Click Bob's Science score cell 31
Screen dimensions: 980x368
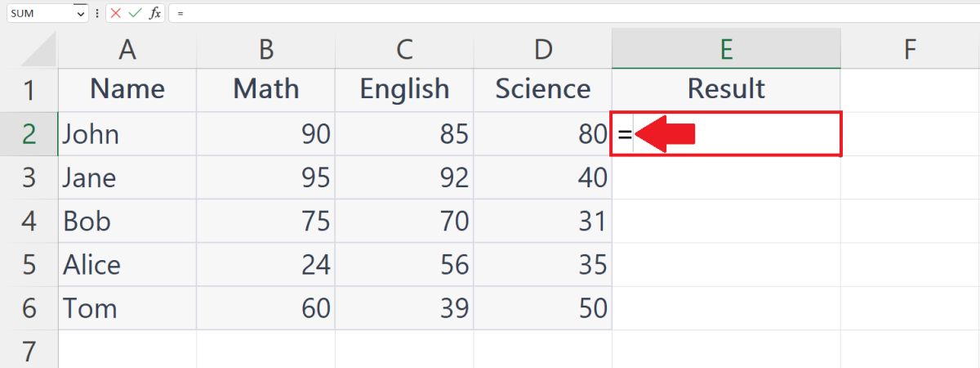[x=543, y=222]
